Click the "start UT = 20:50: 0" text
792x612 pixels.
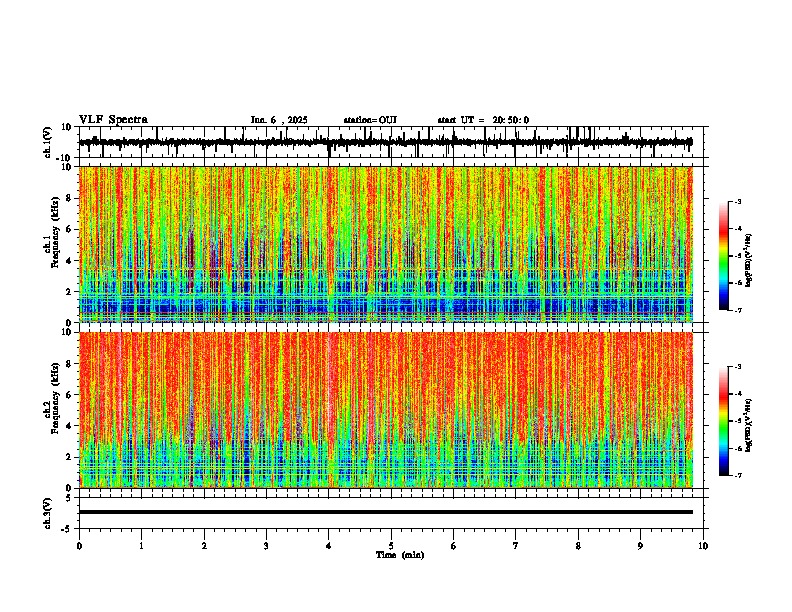(483, 120)
